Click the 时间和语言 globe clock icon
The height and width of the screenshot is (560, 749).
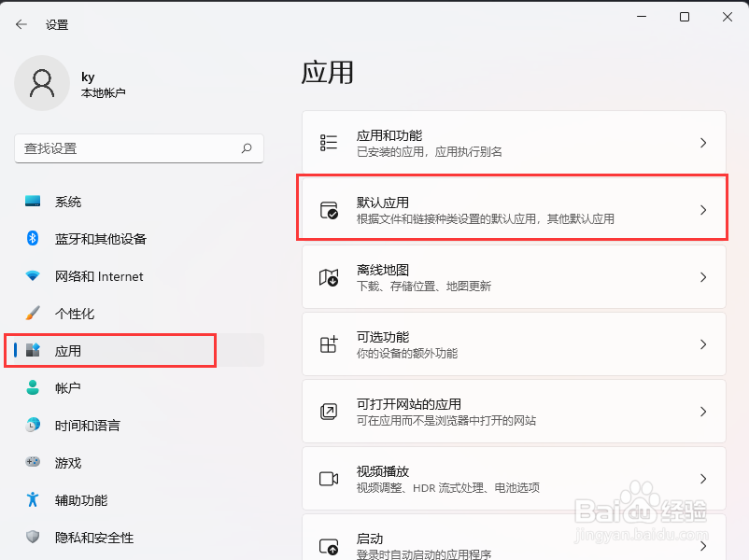(33, 425)
